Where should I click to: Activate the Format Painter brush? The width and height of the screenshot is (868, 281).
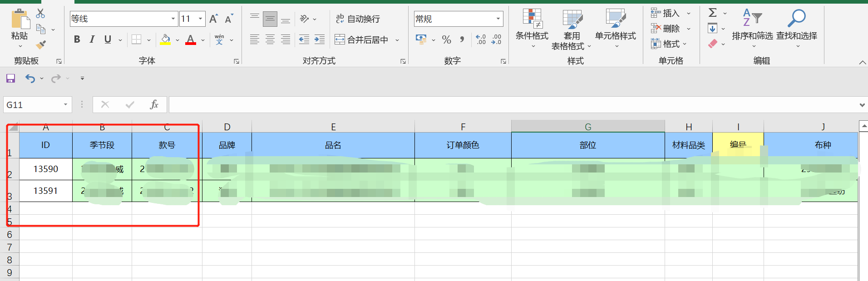point(41,44)
